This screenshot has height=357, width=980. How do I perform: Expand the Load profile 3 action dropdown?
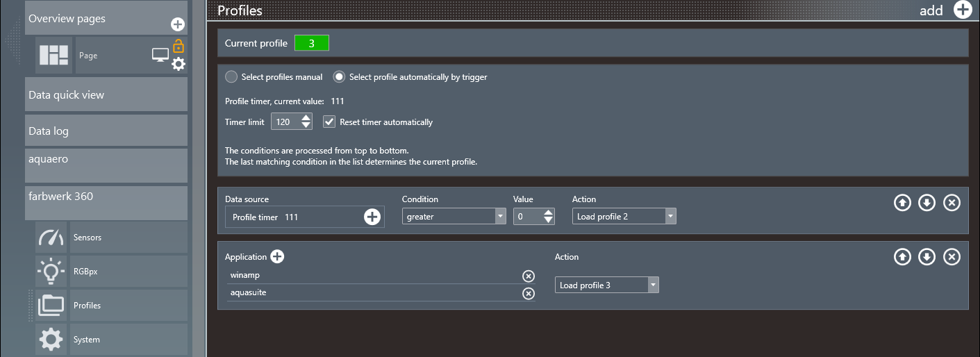606,285
